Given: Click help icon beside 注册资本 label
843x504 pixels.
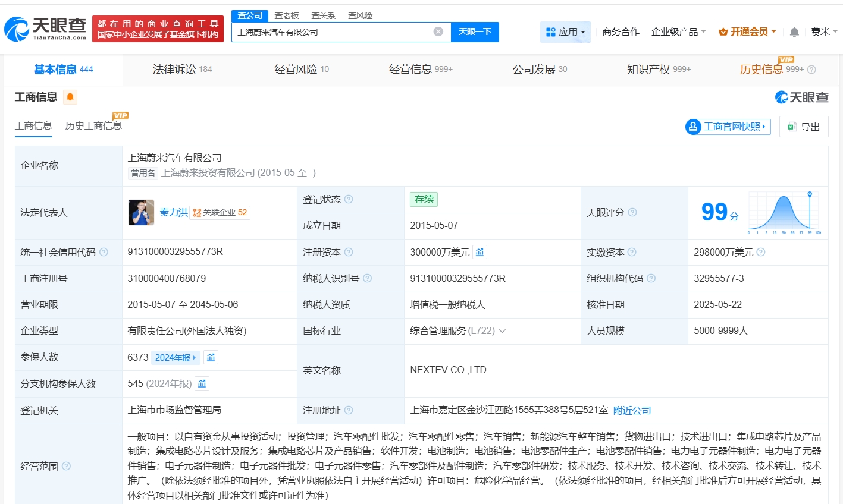Looking at the screenshot, I should 349,252.
